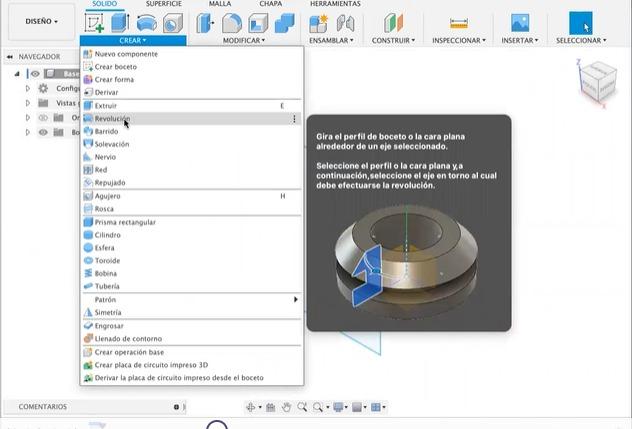Select the Press Pull tool icon
632x429 pixels.
(x=205, y=23)
